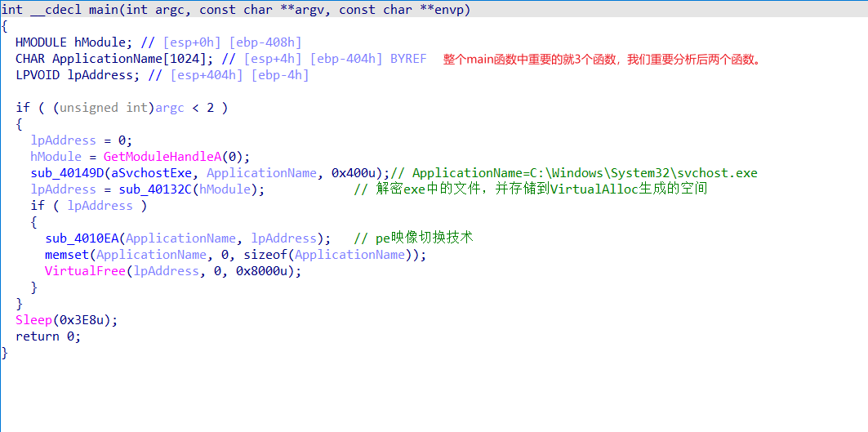Open function sub_4010EA
868x432 pixels.
[82, 238]
